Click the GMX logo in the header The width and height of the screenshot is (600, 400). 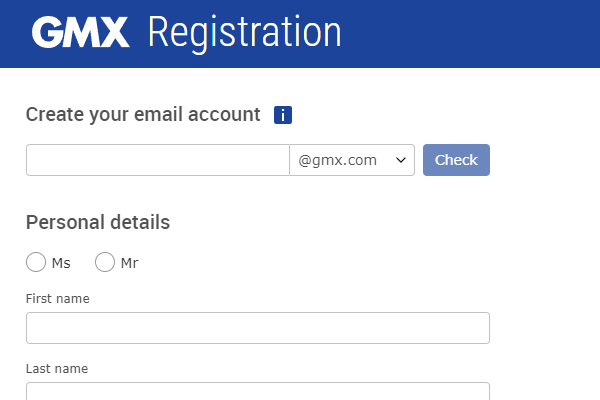(x=81, y=33)
